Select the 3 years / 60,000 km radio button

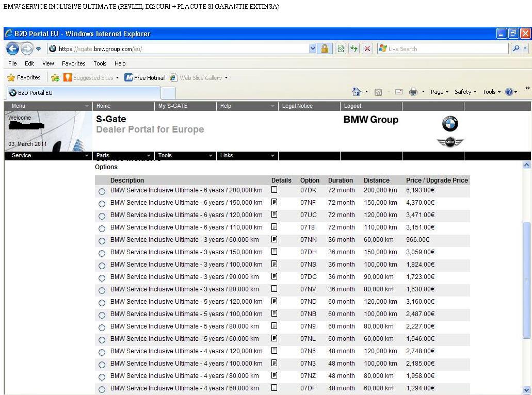click(x=102, y=241)
